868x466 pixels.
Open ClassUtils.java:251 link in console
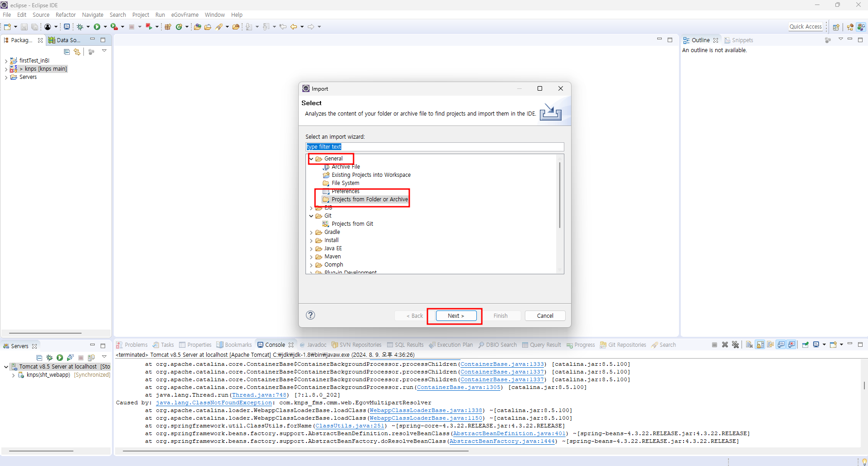(350, 426)
